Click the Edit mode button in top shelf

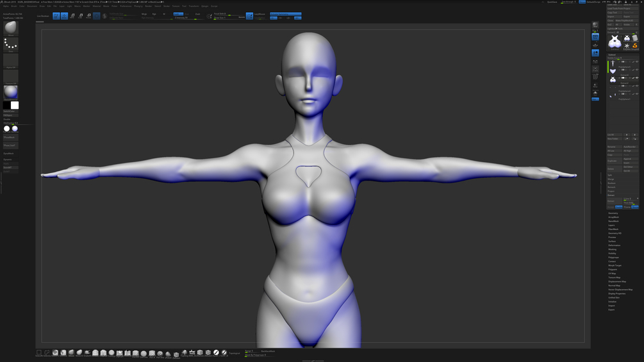click(56, 16)
